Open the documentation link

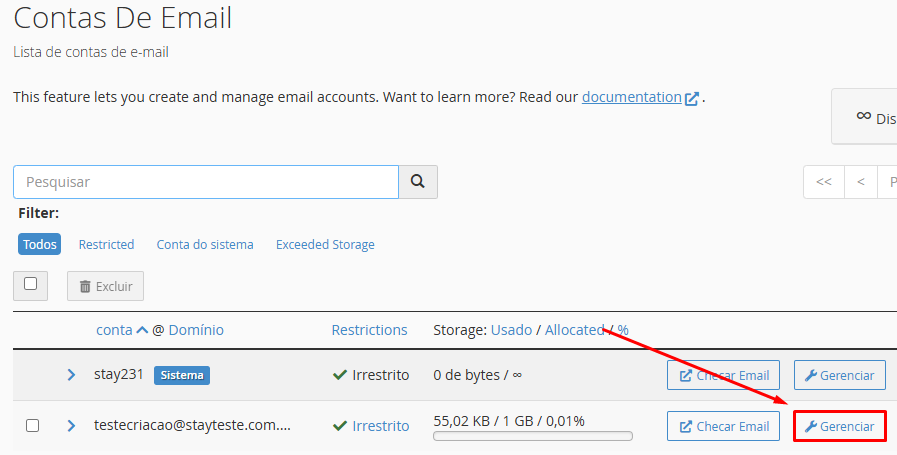[x=631, y=97]
